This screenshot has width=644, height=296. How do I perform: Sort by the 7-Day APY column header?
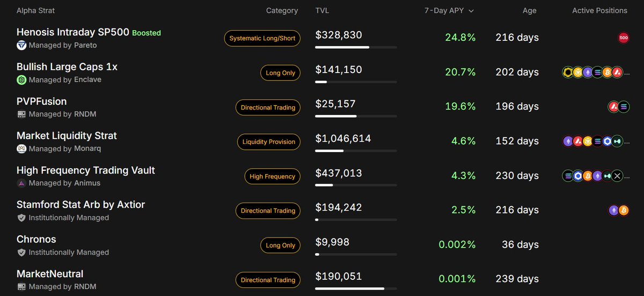point(444,10)
